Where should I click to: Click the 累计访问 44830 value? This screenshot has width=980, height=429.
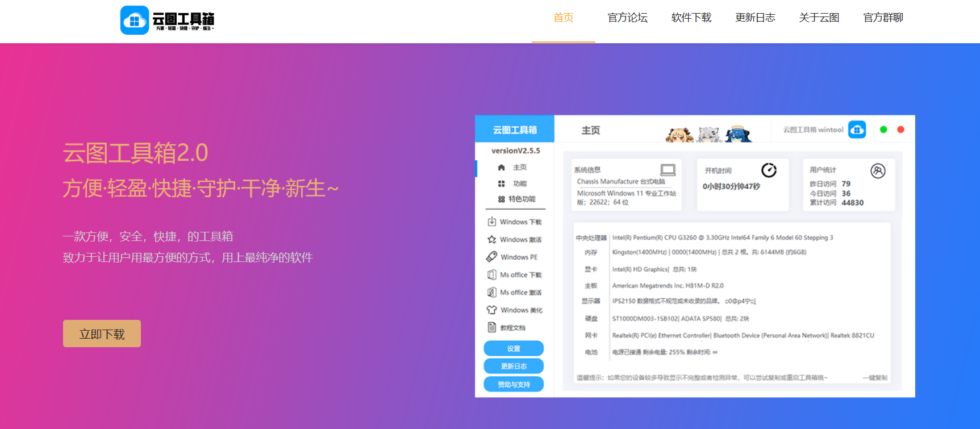coord(852,202)
